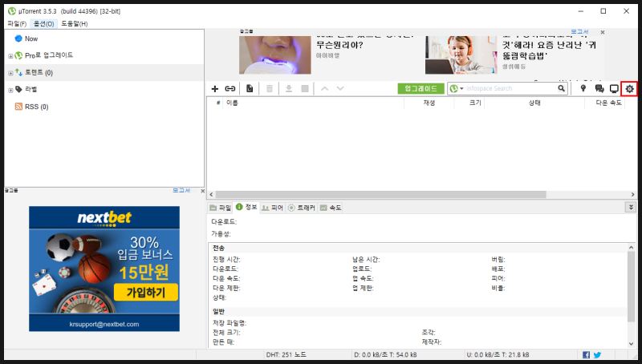Move torrent up in queue

point(325,88)
